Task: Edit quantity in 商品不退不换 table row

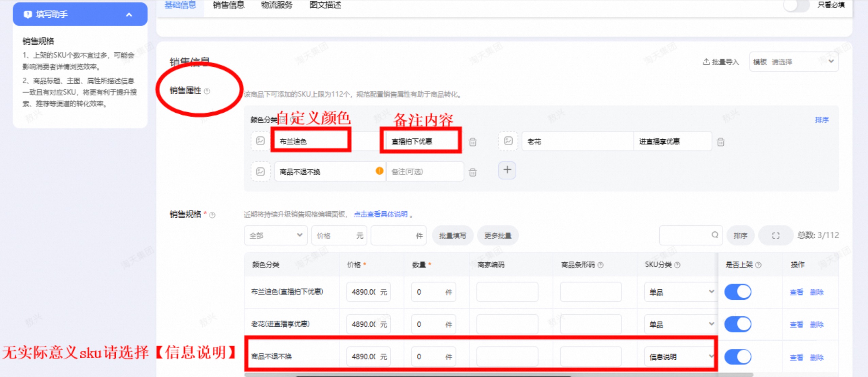Action: click(x=433, y=356)
